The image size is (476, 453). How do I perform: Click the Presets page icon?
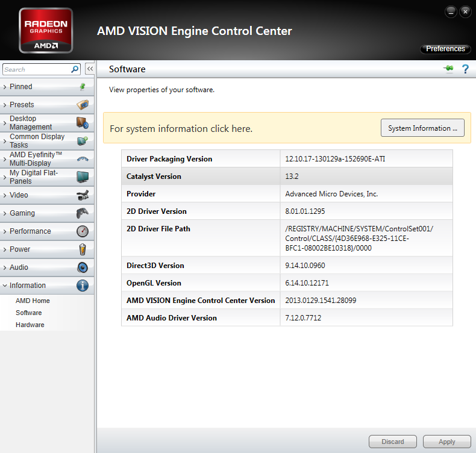(83, 105)
